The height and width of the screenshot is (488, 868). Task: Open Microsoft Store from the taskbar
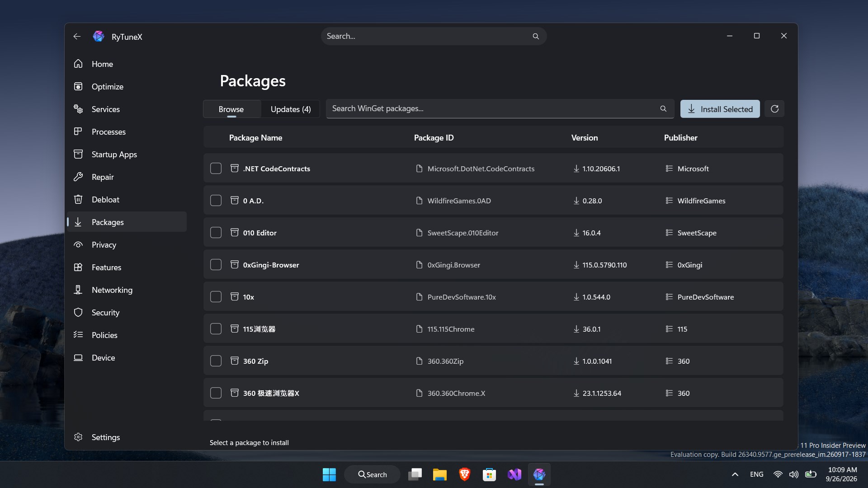coord(489,474)
